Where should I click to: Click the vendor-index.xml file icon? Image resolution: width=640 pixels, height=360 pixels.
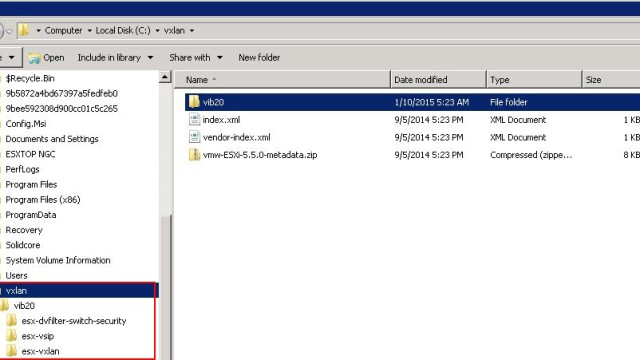[194, 137]
